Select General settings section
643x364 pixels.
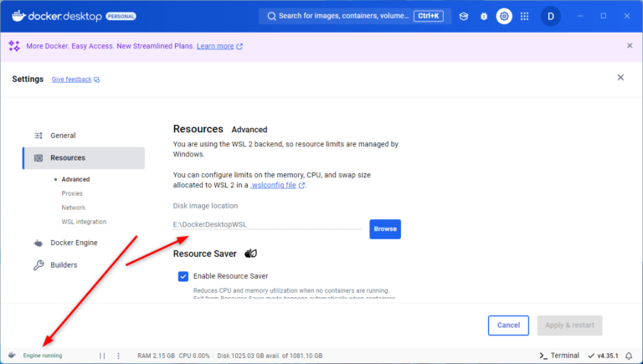[63, 136]
